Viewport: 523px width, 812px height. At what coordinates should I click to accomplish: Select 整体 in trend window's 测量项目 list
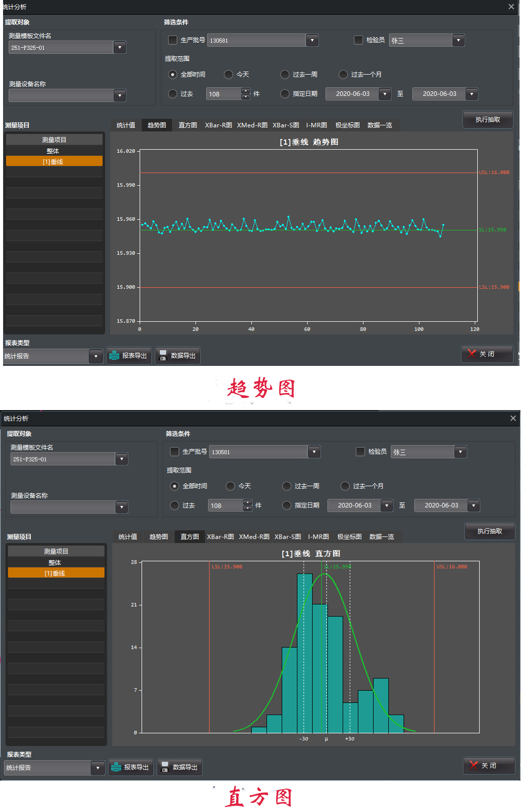(x=53, y=151)
